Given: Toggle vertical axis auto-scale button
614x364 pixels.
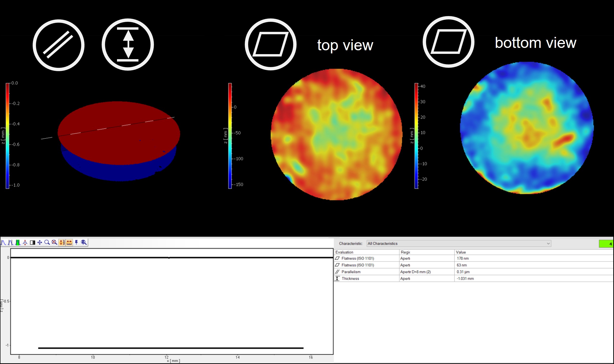Looking at the screenshot, I should [x=62, y=243].
